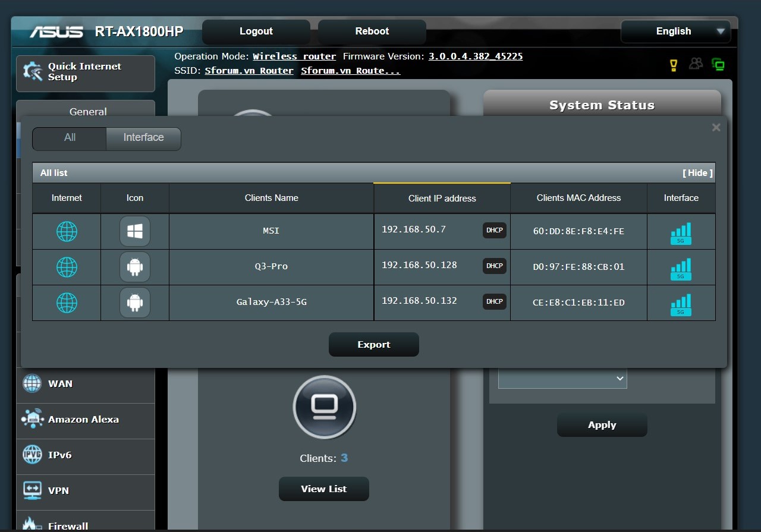Screen dimensions: 761x532
Task: Click the green network status icon
Action: (x=718, y=65)
